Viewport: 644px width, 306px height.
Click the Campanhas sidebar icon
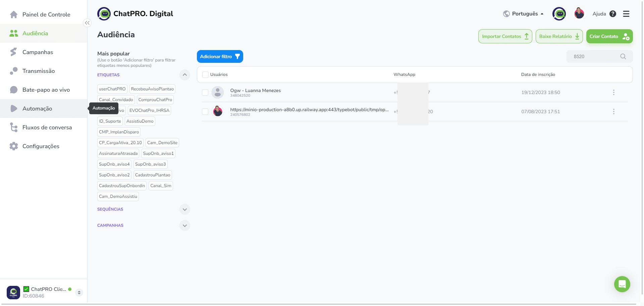coord(14,52)
